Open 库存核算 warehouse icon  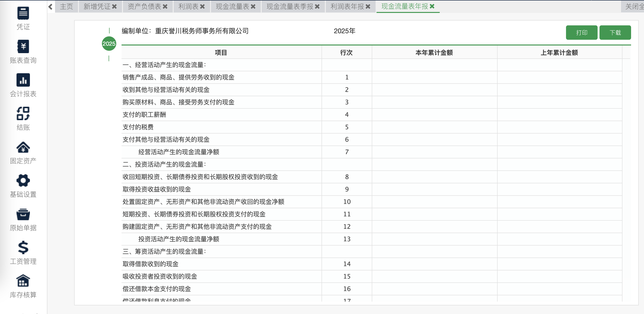tap(23, 281)
